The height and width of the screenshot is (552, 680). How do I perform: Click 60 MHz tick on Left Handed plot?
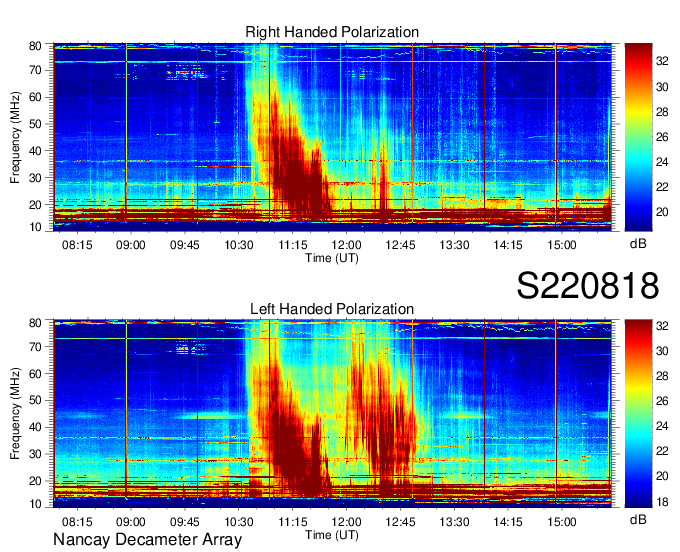35,373
